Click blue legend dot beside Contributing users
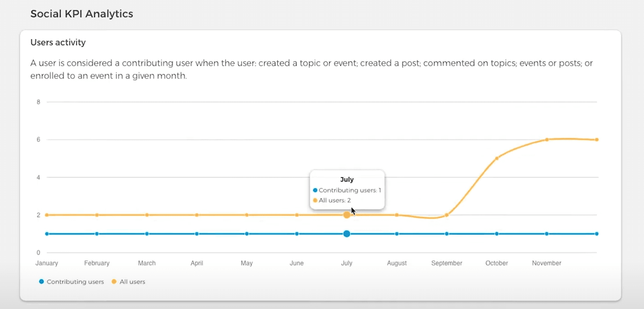The width and height of the screenshot is (644, 309). (41, 282)
